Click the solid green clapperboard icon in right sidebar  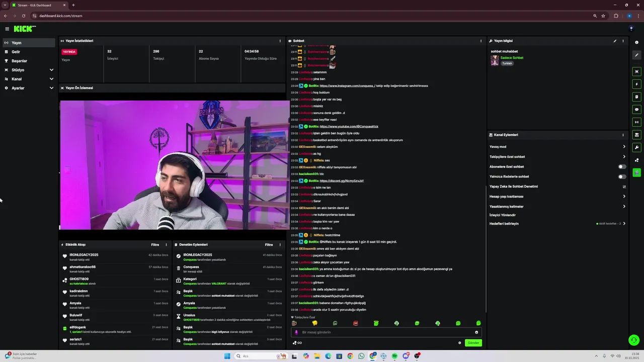(636, 172)
